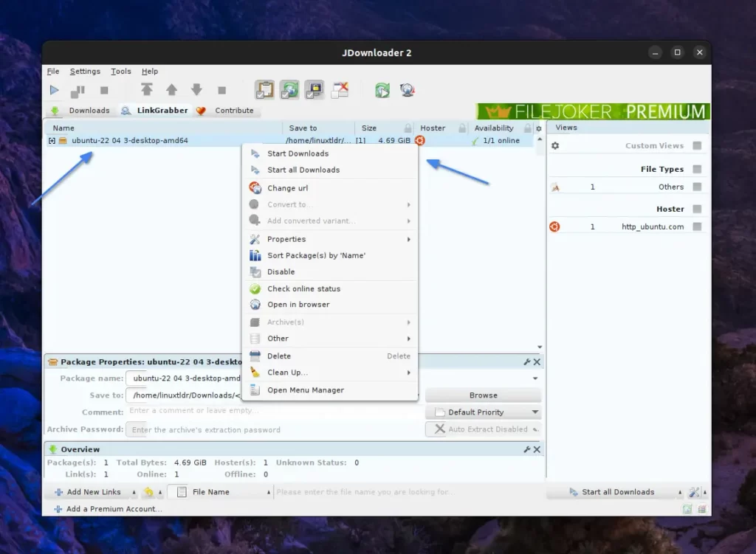Toggle the auto reconnect toolbar icon
Screen dimensions: 756x554
click(x=289, y=89)
